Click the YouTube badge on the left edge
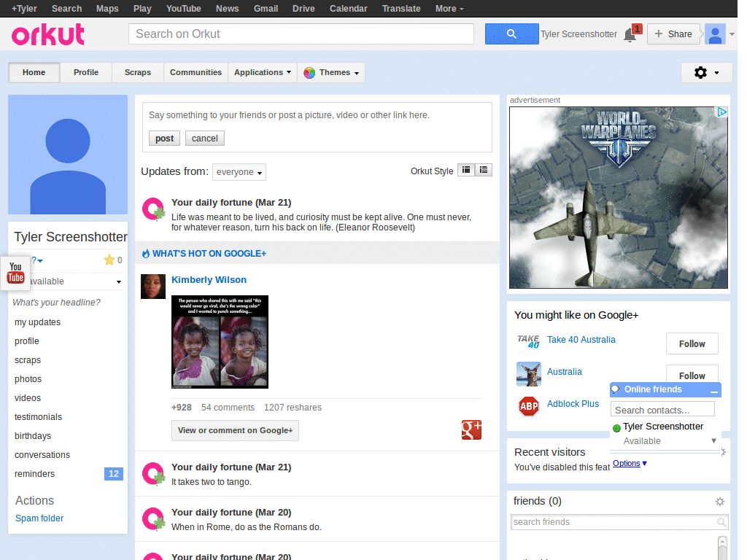The image size is (747, 560). pyautogui.click(x=15, y=273)
